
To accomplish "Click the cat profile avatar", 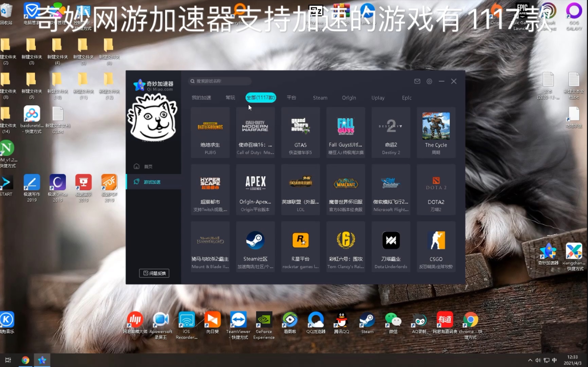I will (x=153, y=117).
